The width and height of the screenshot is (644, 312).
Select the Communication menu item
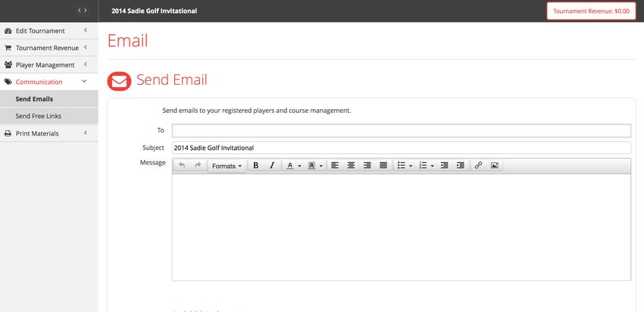click(x=49, y=82)
